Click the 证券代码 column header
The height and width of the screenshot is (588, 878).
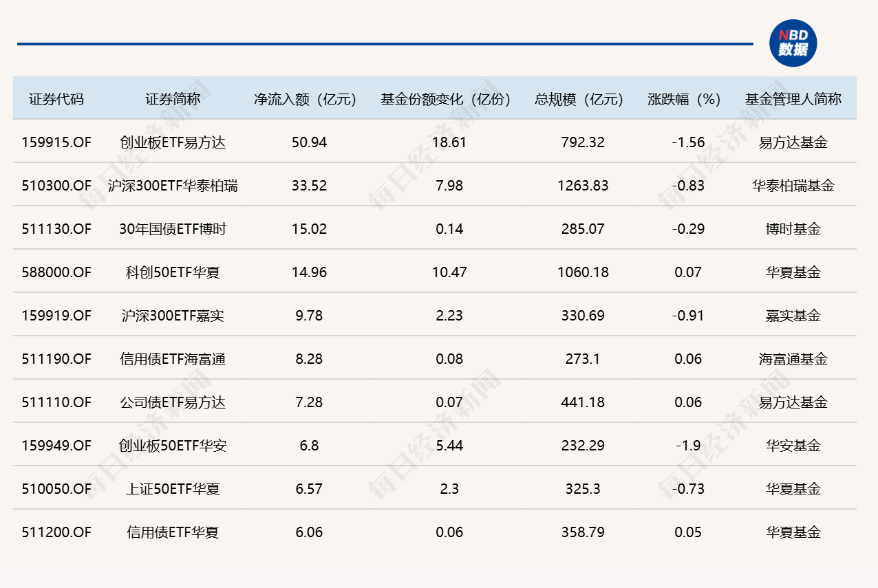click(x=56, y=99)
